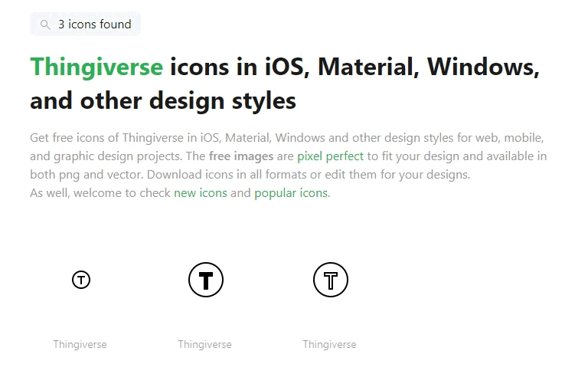Click the green Thingiverse word in the heading
The width and height of the screenshot is (588, 374).
[x=96, y=67]
